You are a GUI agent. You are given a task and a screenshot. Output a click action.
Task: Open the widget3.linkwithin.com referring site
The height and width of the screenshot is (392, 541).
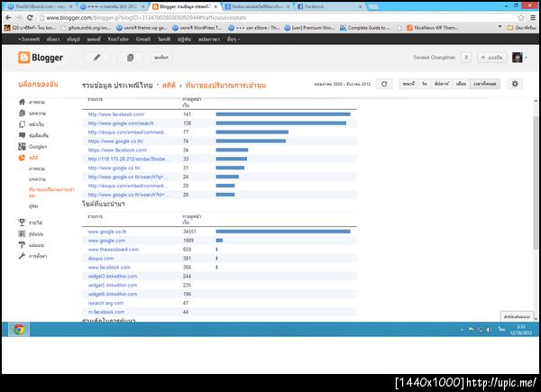[x=113, y=277]
